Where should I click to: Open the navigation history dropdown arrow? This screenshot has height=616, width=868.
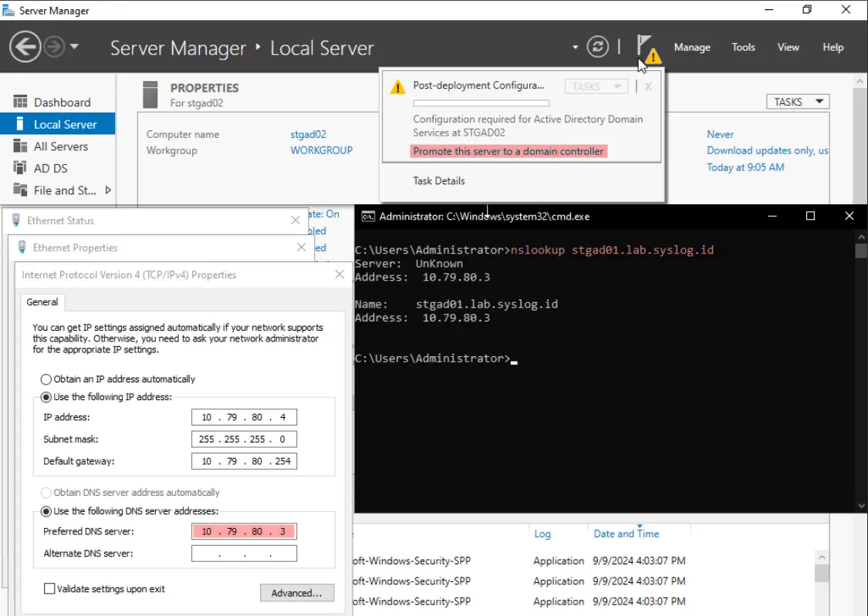(74, 47)
